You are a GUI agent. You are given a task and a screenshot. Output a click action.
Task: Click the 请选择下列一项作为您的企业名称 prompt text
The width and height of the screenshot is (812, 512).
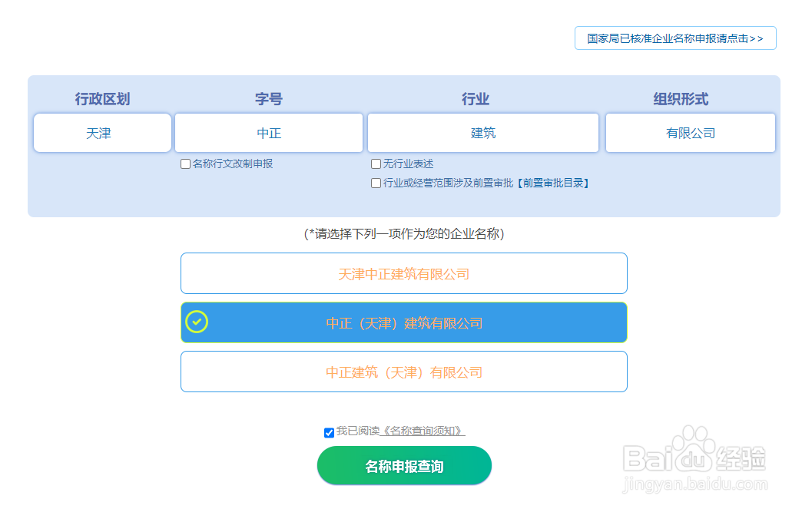pyautogui.click(x=404, y=233)
